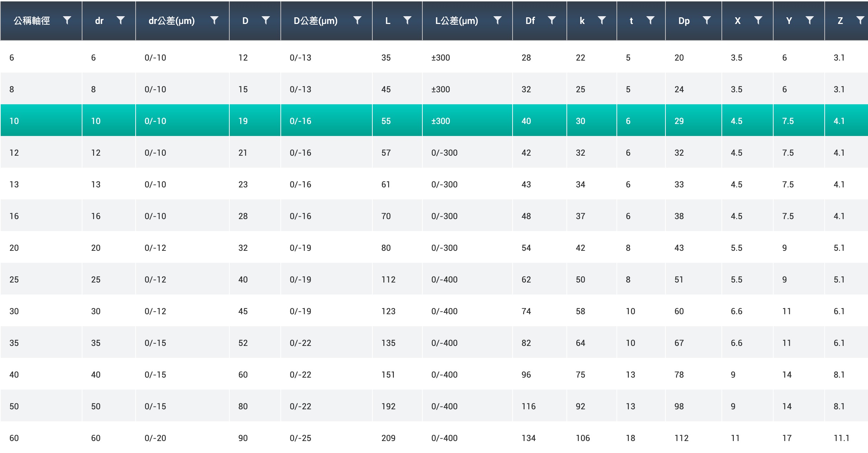Open the dr column filter icon

point(120,20)
